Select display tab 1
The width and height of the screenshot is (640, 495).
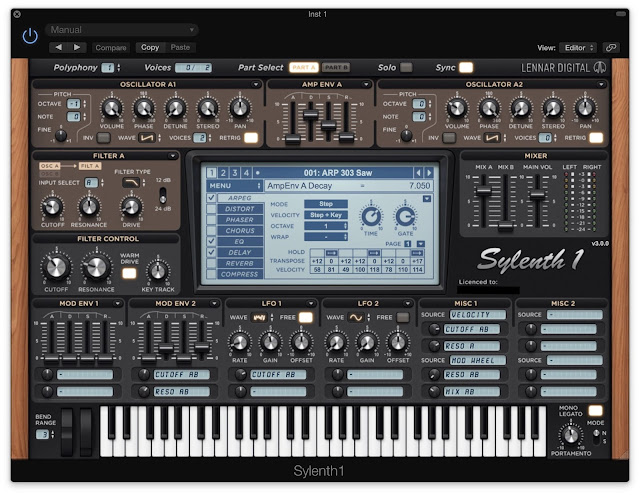pos(211,173)
